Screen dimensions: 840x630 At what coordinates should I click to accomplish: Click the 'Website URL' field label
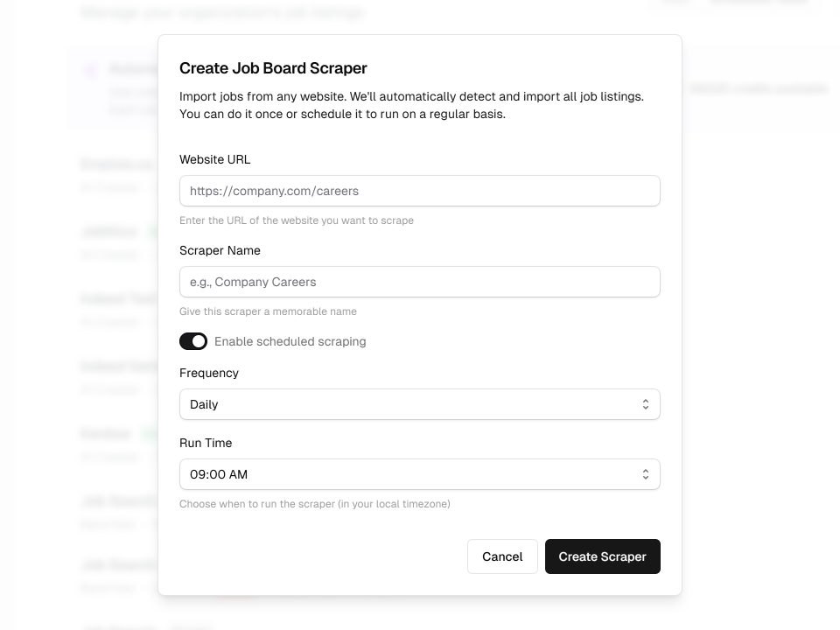pyautogui.click(x=215, y=159)
